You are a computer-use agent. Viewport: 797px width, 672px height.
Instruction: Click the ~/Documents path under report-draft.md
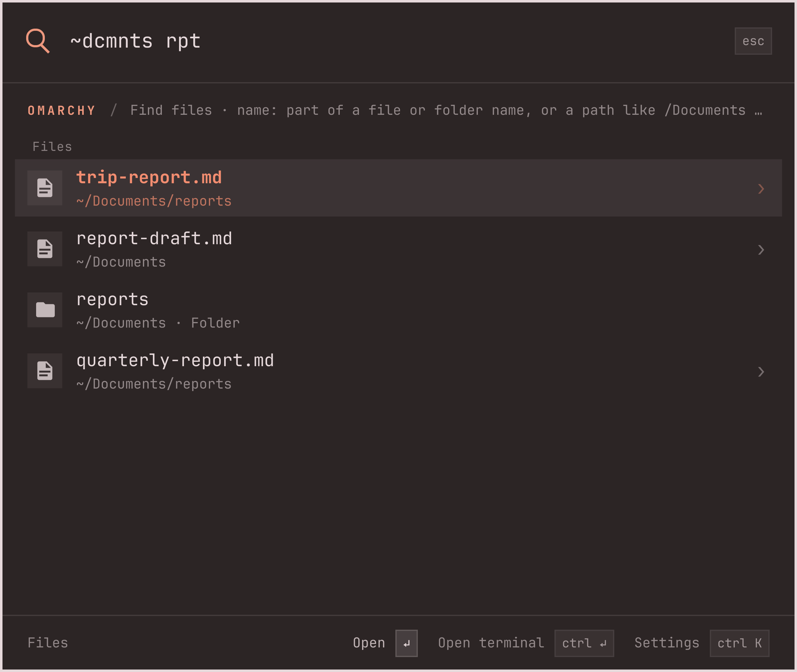(x=121, y=262)
